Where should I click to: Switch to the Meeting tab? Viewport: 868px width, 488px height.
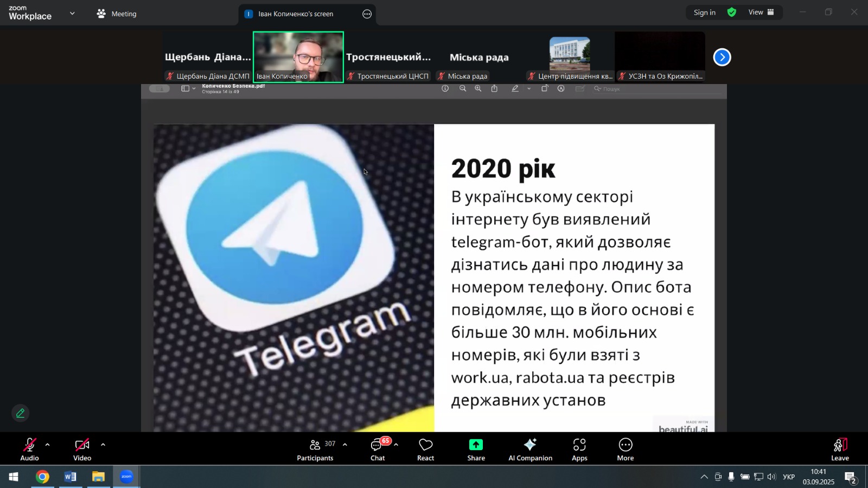(x=117, y=14)
